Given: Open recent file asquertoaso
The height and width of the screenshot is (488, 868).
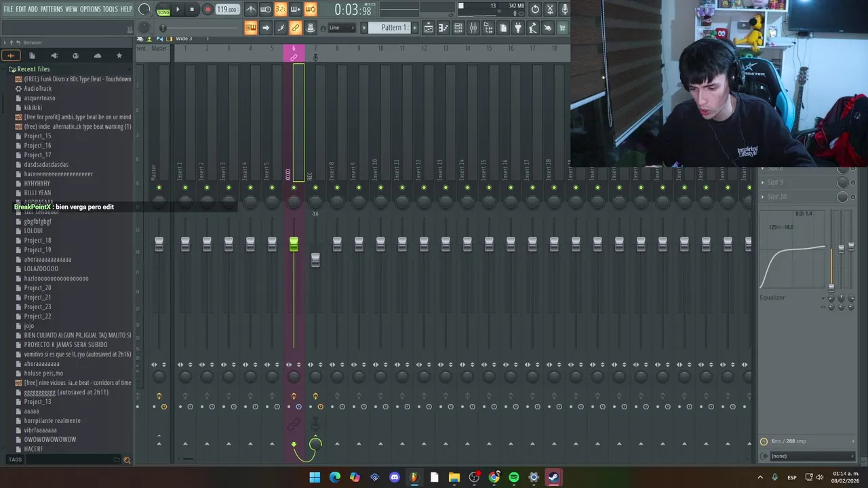Looking at the screenshot, I should (x=39, y=98).
